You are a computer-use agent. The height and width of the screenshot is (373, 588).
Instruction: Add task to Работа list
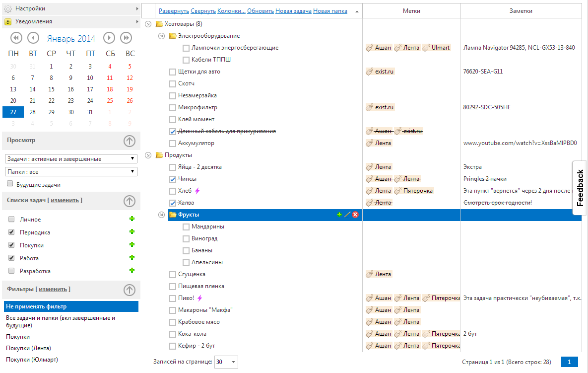click(x=132, y=257)
